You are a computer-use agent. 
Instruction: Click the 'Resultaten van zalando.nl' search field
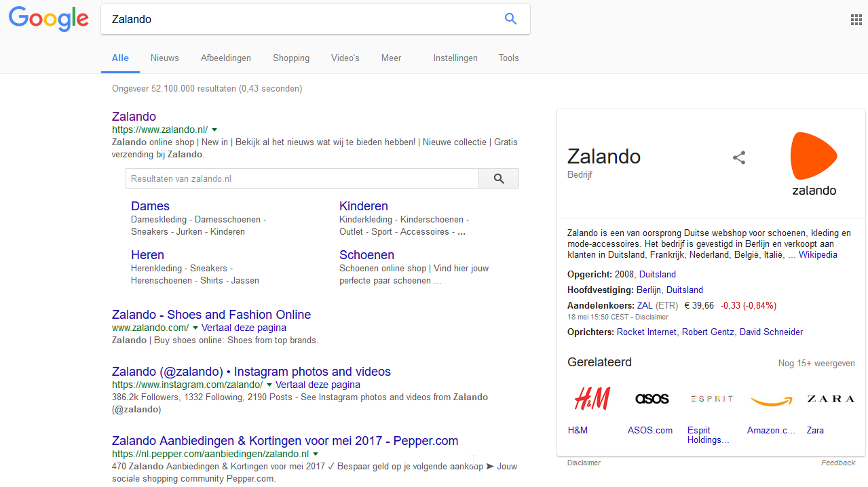click(302, 179)
